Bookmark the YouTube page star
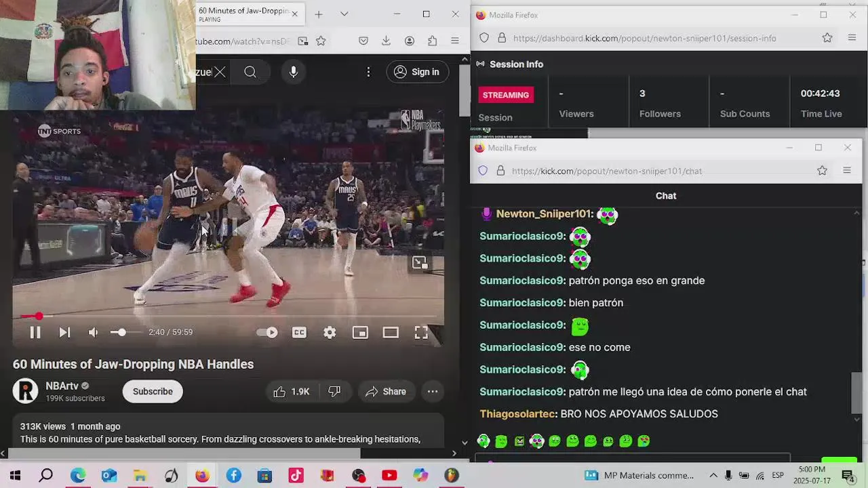Image resolution: width=868 pixels, height=488 pixels. (321, 41)
